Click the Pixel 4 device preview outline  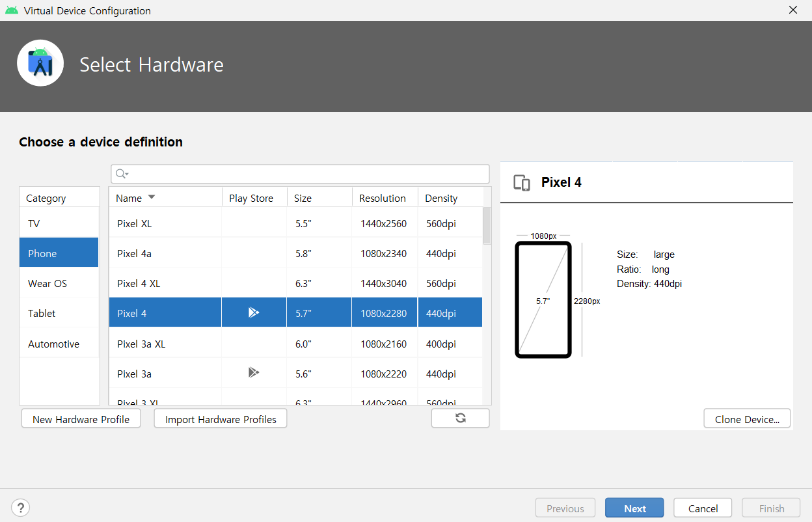pyautogui.click(x=543, y=300)
